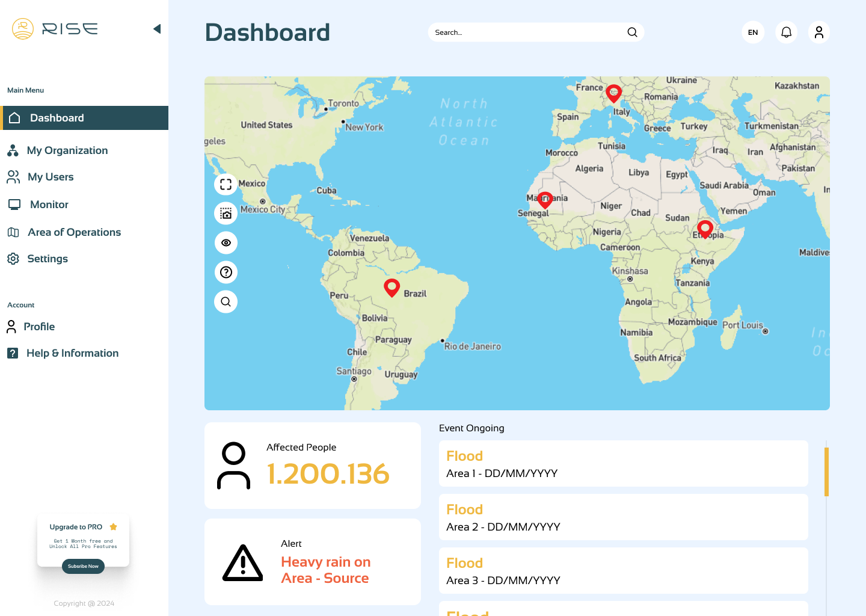Open Help & Information link
The width and height of the screenshot is (866, 616).
pos(72,353)
